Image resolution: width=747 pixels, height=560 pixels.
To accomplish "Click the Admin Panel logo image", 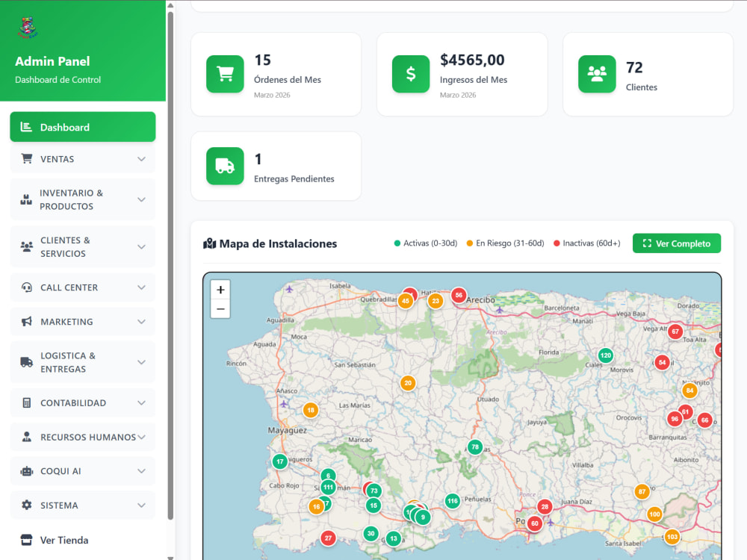I will point(28,28).
